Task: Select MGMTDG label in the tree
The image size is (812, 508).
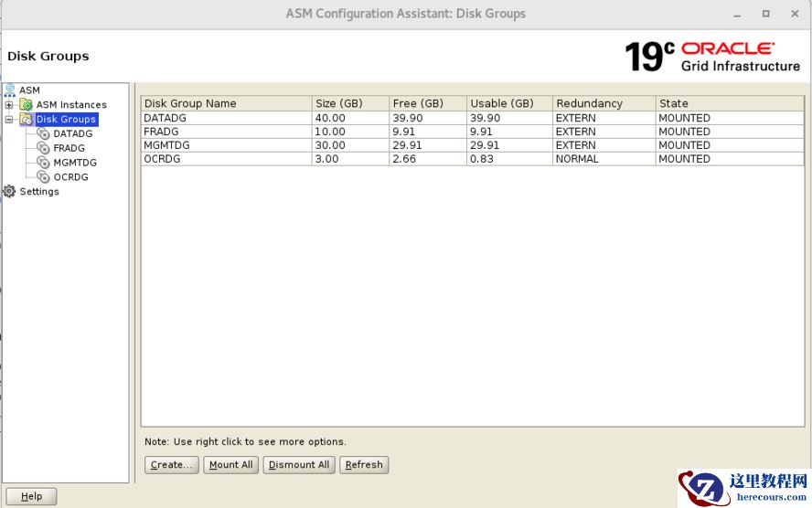Action: 75,163
